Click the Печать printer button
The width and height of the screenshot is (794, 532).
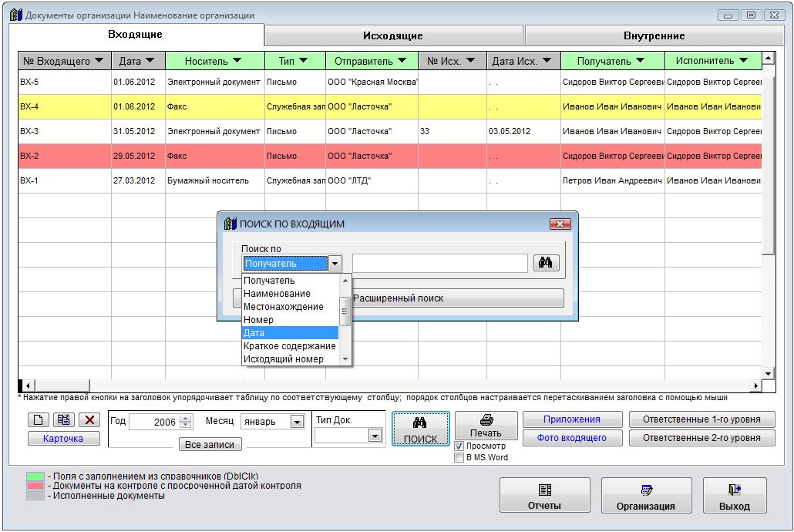click(486, 425)
